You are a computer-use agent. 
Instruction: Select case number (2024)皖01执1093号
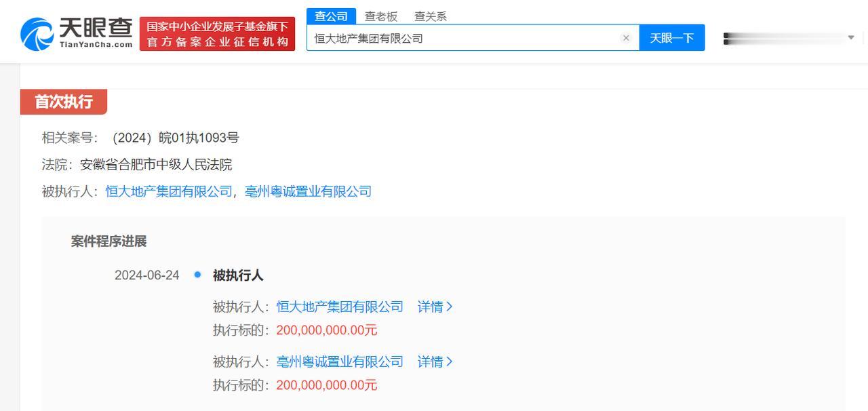[x=174, y=138]
